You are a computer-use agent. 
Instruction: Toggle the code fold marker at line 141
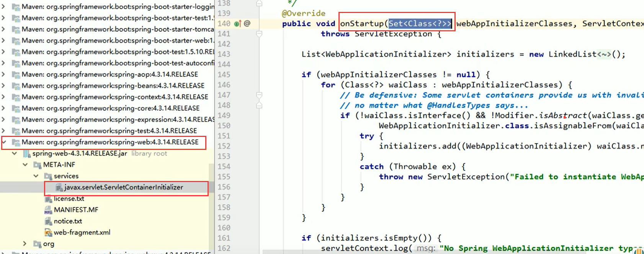click(259, 34)
